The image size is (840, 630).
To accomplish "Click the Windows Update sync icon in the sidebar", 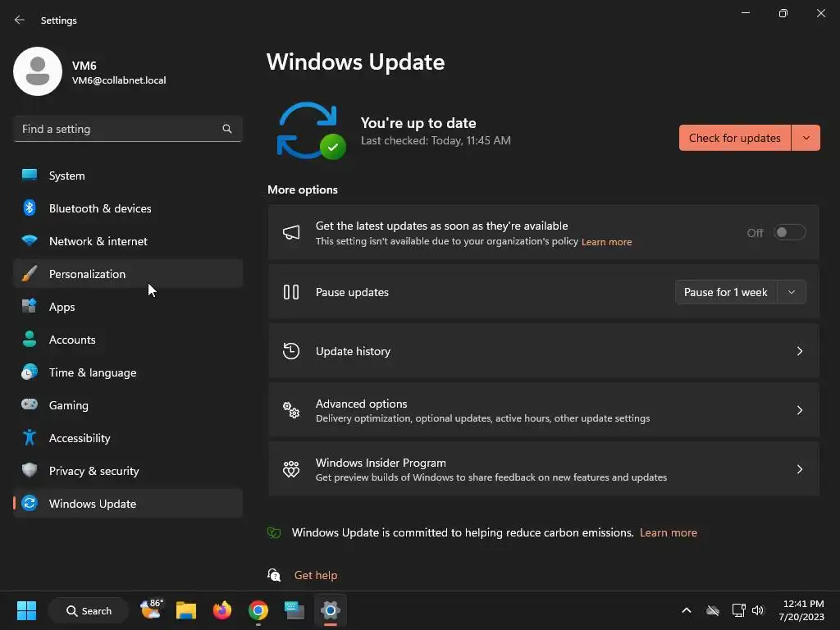I will (30, 503).
